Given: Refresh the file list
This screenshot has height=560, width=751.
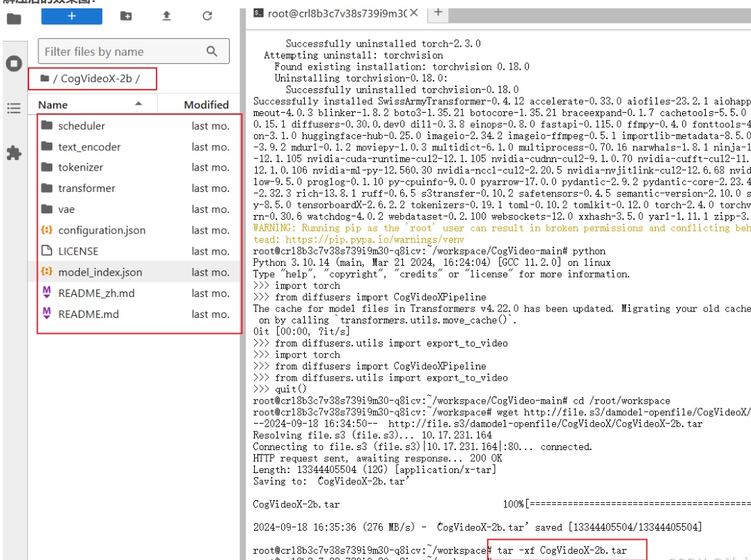Looking at the screenshot, I should [207, 16].
